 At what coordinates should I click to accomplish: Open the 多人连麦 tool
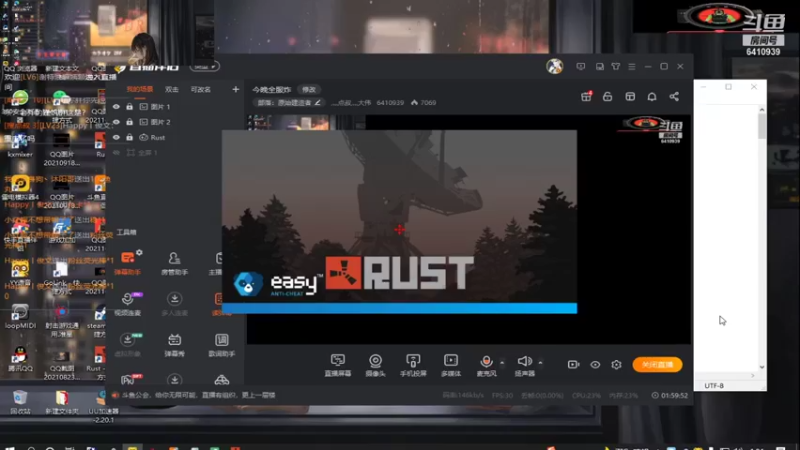(174, 304)
